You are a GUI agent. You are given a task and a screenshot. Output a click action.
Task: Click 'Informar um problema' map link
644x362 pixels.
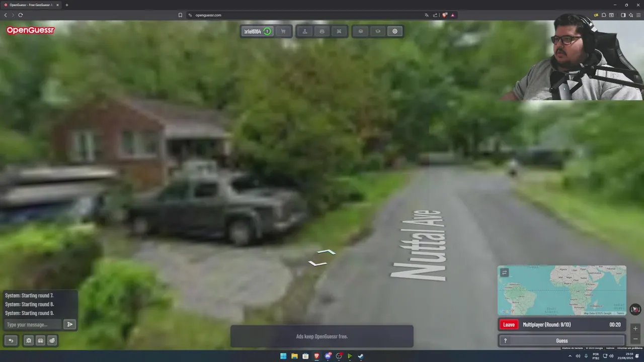click(629, 348)
